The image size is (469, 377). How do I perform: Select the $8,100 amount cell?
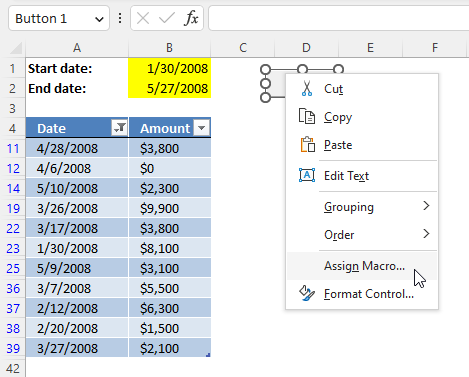coord(170,248)
